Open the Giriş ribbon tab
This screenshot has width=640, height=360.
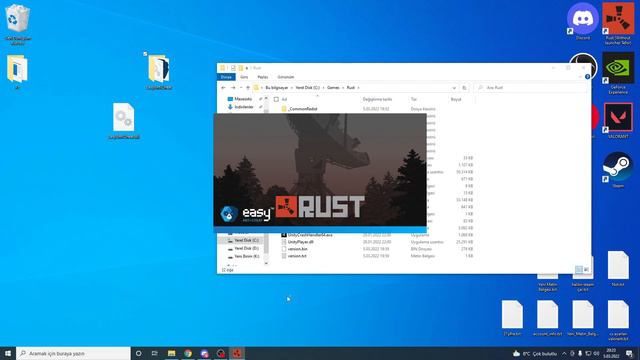pos(244,77)
